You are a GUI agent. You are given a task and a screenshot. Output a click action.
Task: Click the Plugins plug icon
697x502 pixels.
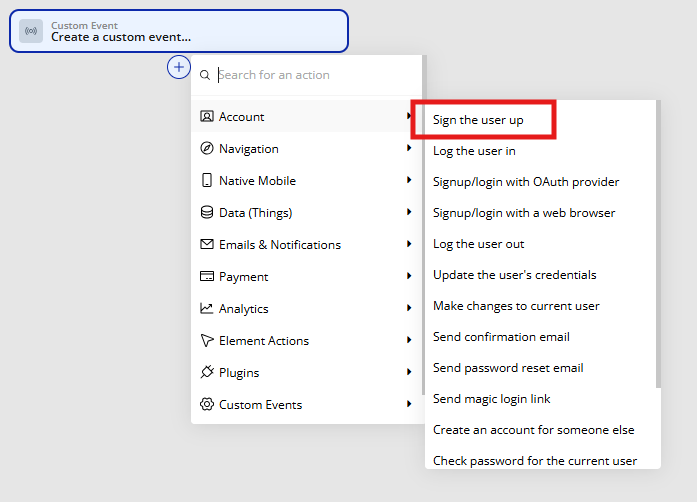pyautogui.click(x=207, y=372)
